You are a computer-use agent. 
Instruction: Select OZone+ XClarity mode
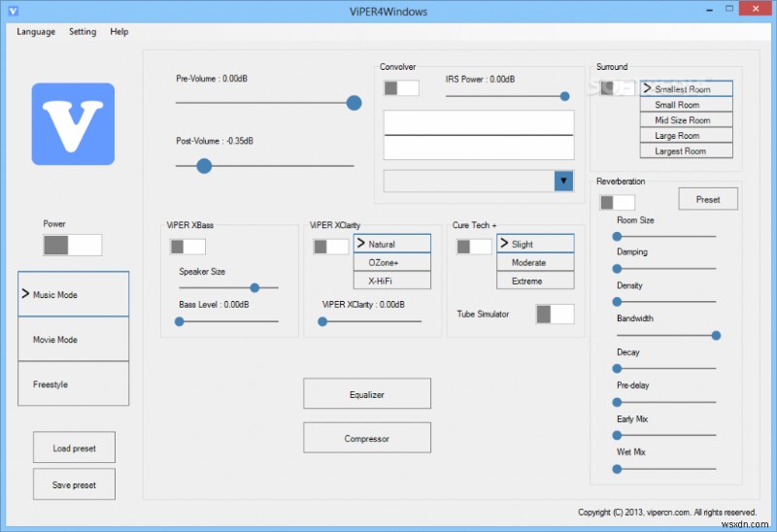coord(392,262)
